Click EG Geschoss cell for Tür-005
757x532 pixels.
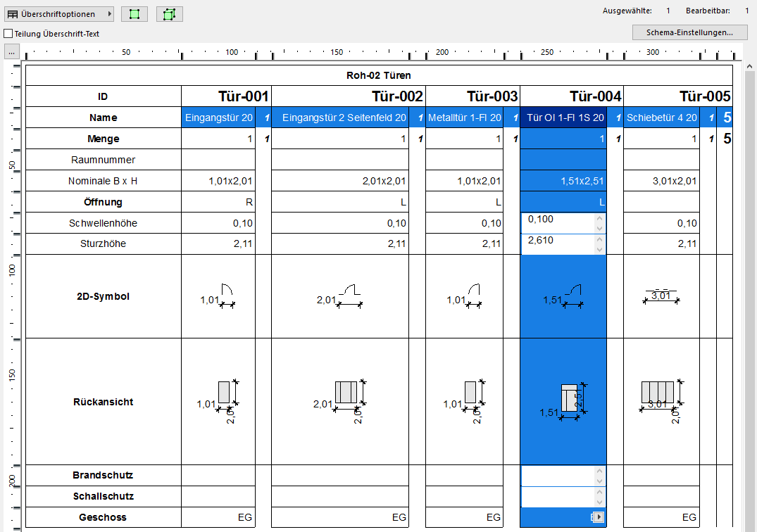(661, 517)
